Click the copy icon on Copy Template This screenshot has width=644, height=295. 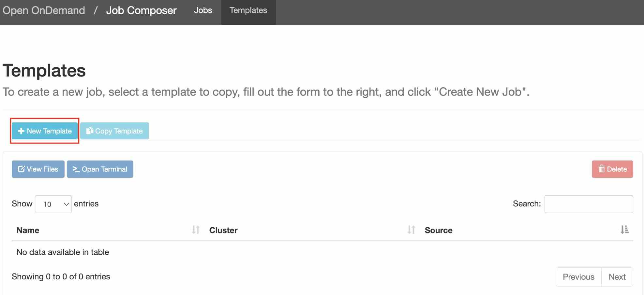(x=90, y=131)
